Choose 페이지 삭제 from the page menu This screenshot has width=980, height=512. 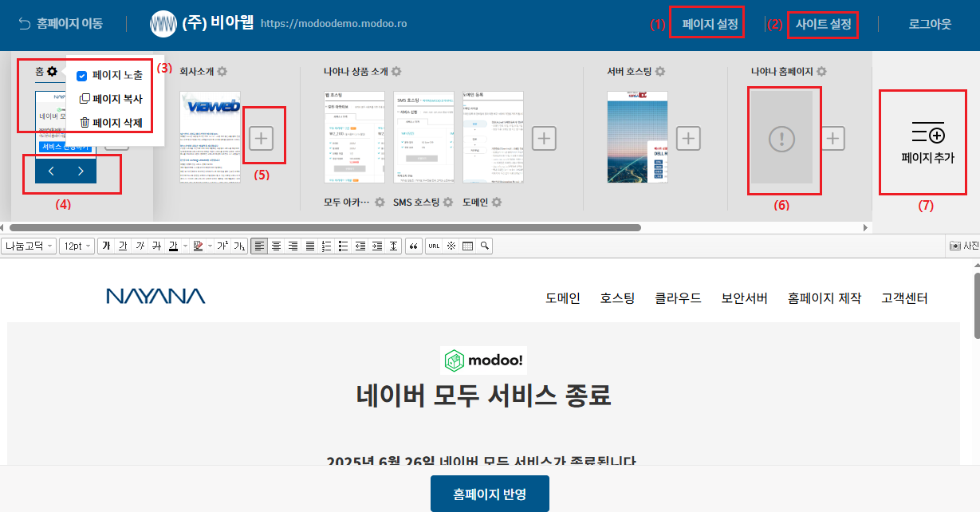click(111, 122)
